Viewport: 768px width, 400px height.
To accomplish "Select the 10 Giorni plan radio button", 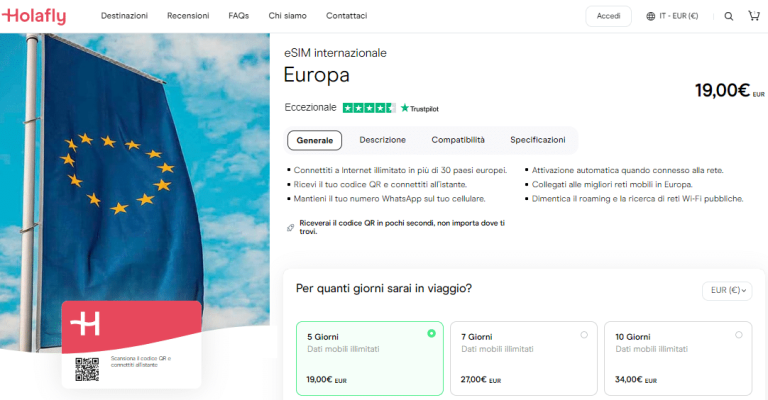I will [738, 334].
